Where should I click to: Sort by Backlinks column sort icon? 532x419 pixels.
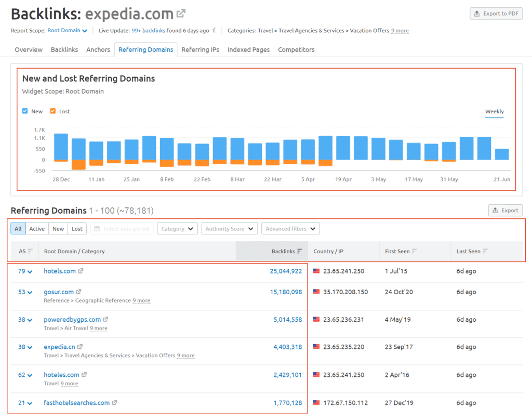[300, 251]
